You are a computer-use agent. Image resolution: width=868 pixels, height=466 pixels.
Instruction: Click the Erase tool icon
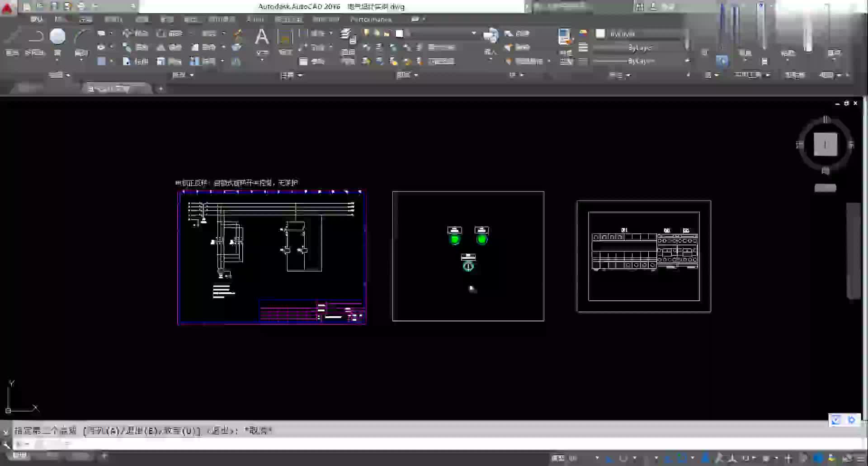click(x=237, y=33)
